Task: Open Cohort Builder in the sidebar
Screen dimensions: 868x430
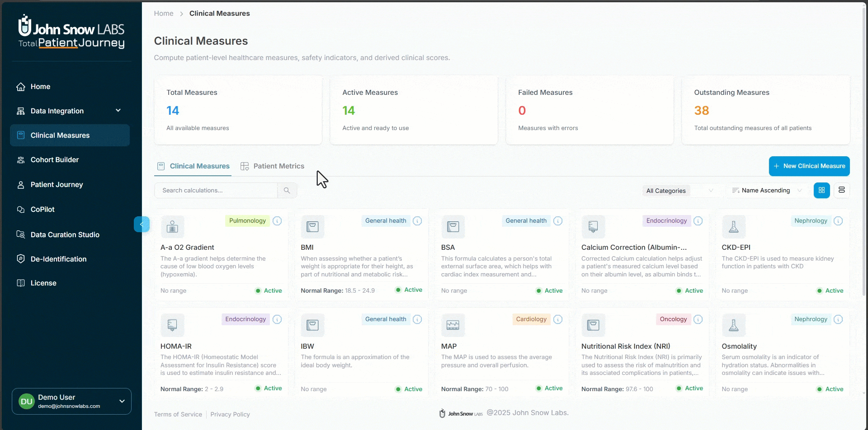Action: 55,160
